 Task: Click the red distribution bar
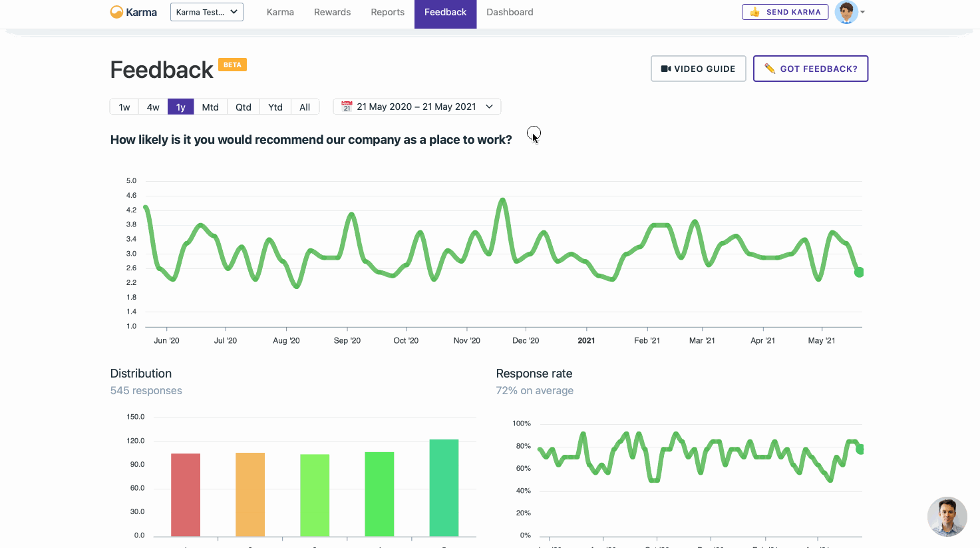(186, 495)
